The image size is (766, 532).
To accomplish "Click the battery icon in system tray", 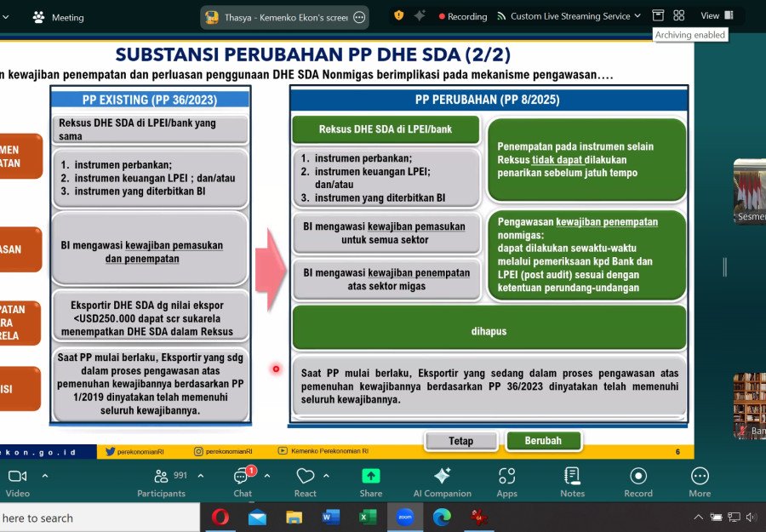I will pos(716,518).
